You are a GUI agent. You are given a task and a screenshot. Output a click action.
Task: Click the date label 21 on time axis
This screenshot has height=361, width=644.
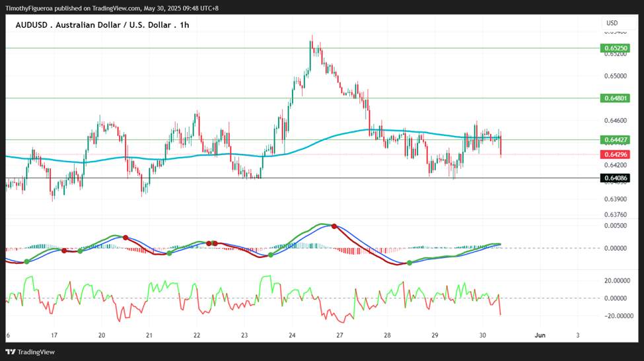(149, 335)
